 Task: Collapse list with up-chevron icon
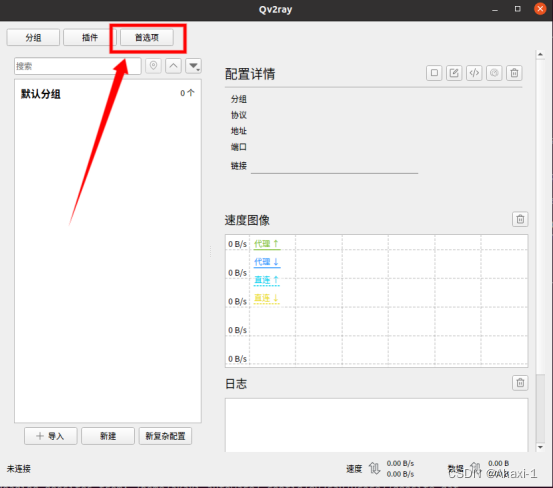pyautogui.click(x=173, y=66)
